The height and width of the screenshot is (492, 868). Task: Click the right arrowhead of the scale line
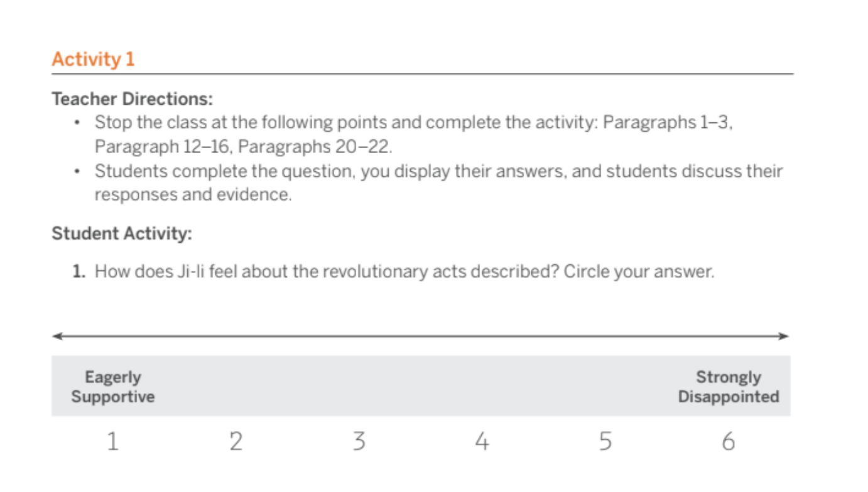[x=784, y=336]
